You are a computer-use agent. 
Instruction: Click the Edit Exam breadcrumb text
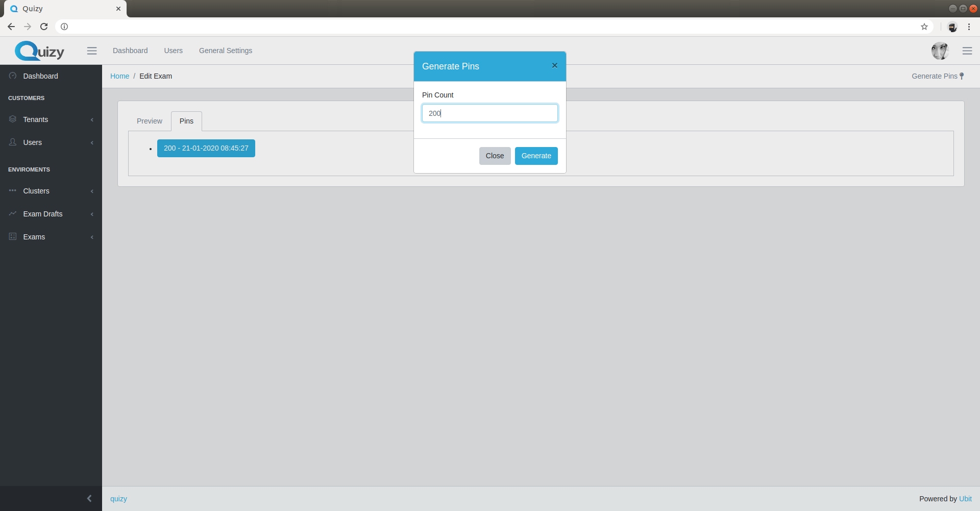point(156,76)
